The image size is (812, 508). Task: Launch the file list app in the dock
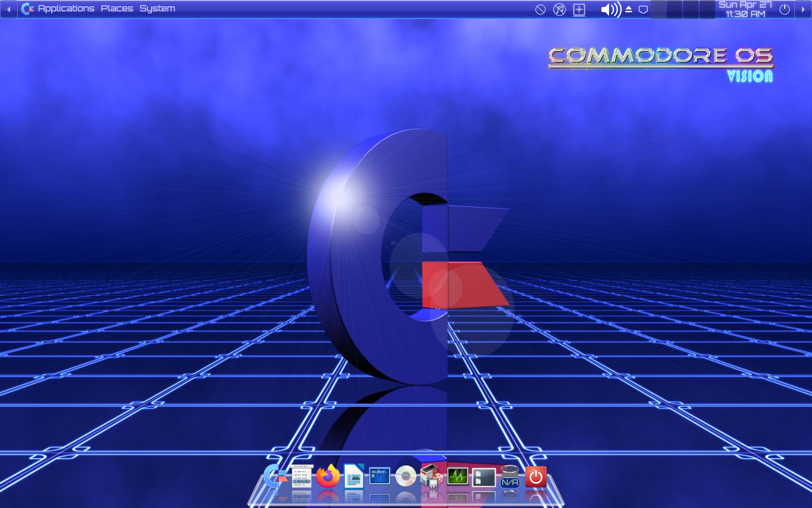tap(302, 476)
